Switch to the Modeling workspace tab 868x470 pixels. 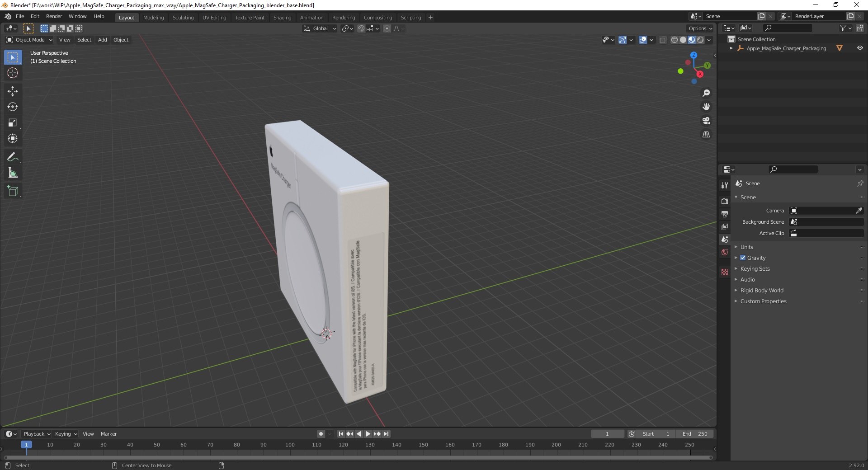point(153,18)
